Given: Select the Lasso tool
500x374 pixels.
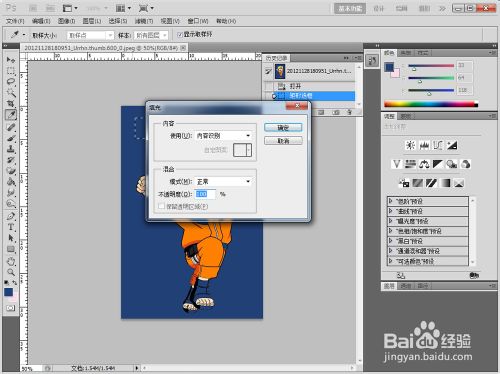Looking at the screenshot, I should point(11,82).
